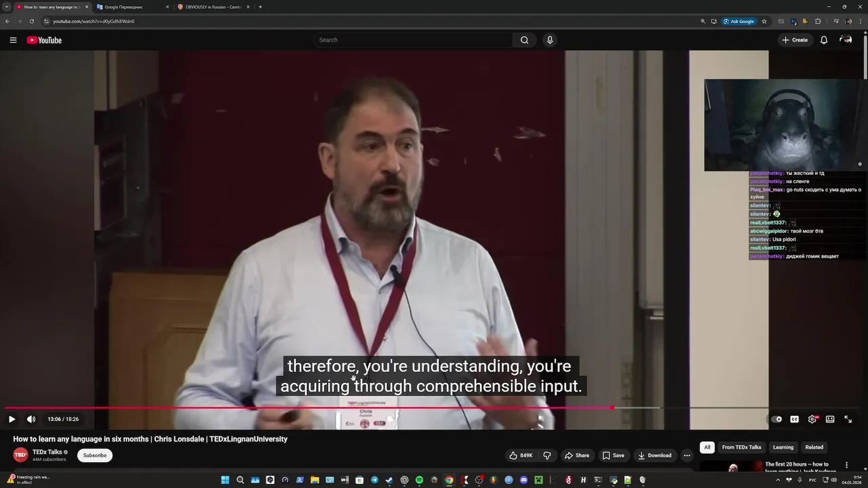The width and height of the screenshot is (868, 488).
Task: Show hidden system tray icons chevron
Action: pyautogui.click(x=778, y=480)
